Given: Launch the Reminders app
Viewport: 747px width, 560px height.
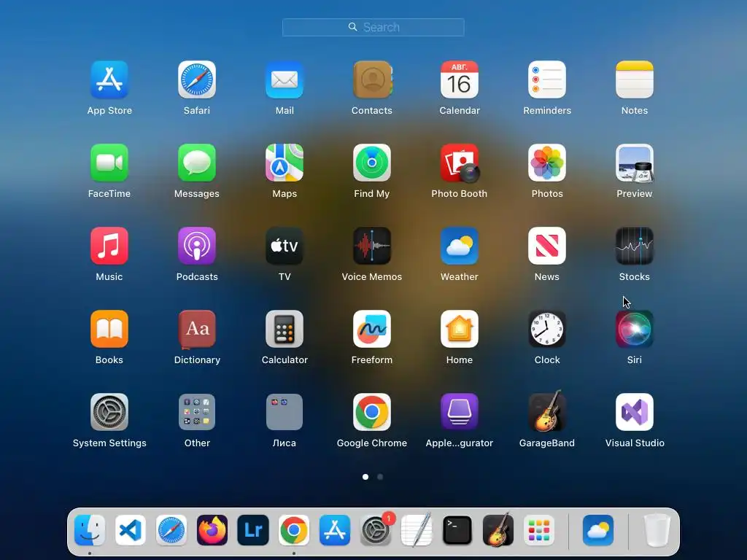Looking at the screenshot, I should tap(547, 79).
